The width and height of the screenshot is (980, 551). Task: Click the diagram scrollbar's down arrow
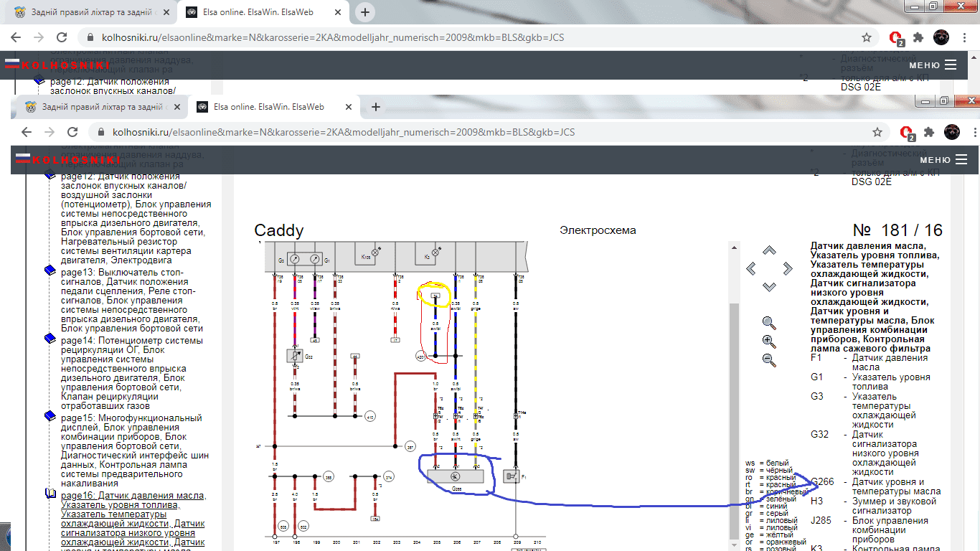(x=733, y=545)
